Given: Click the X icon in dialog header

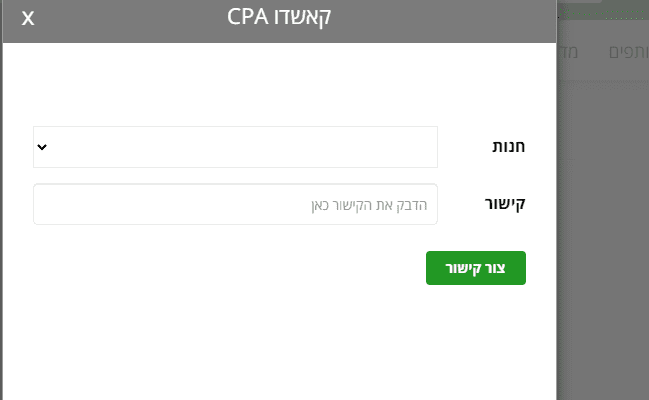Looking at the screenshot, I should point(28,20).
